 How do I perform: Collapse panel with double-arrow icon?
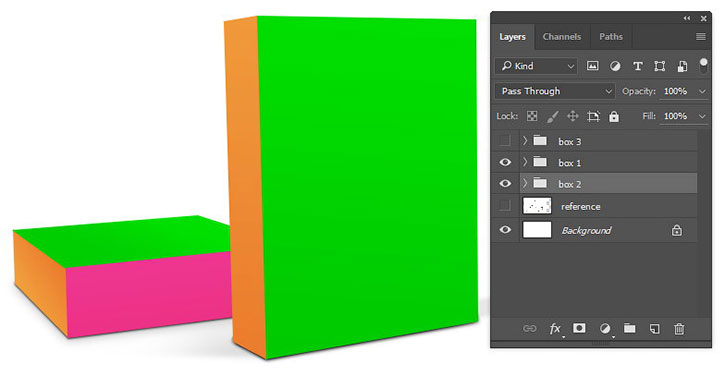pyautogui.click(x=687, y=18)
